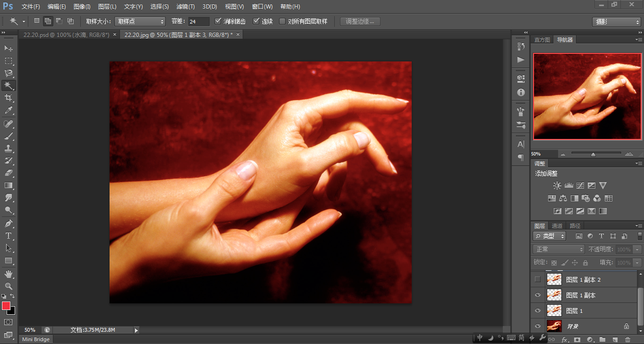
Task: Select the Eraser tool
Action: (x=8, y=173)
